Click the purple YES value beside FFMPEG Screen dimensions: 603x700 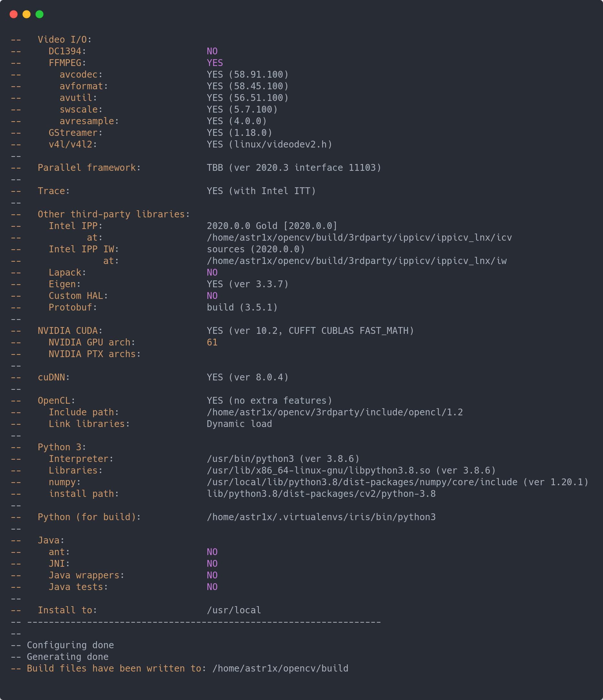pos(215,63)
